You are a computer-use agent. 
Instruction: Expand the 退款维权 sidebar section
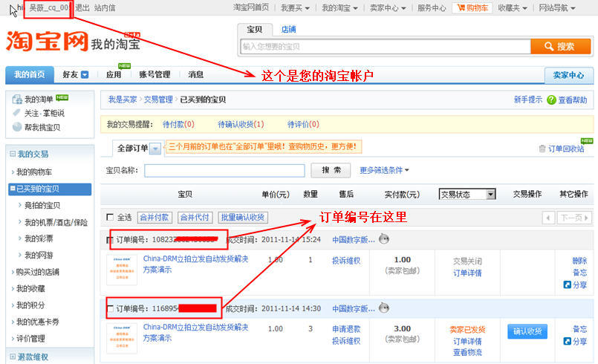click(13, 357)
